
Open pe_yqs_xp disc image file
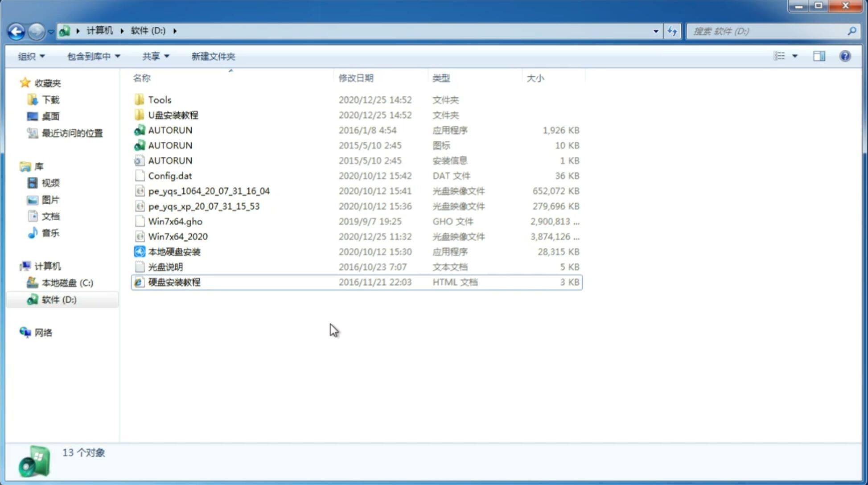pyautogui.click(x=203, y=206)
